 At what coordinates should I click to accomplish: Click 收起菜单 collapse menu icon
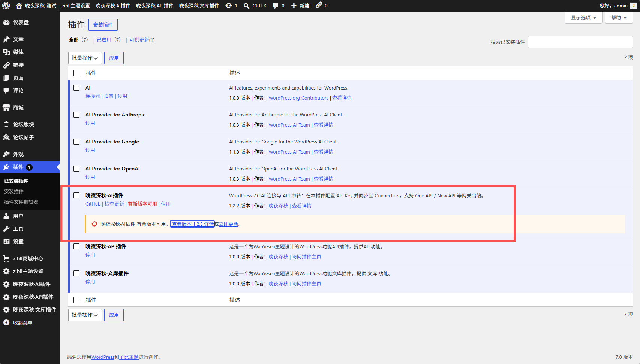6,322
